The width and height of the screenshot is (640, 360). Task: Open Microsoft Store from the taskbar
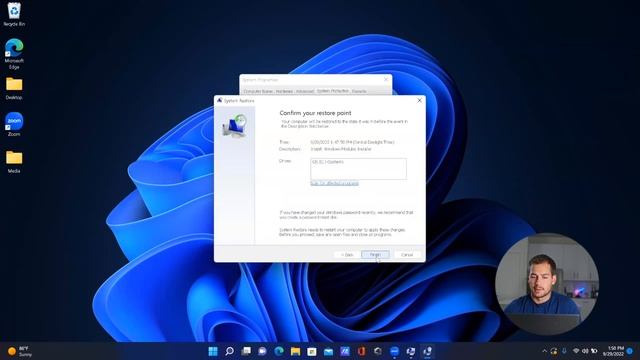click(x=312, y=351)
